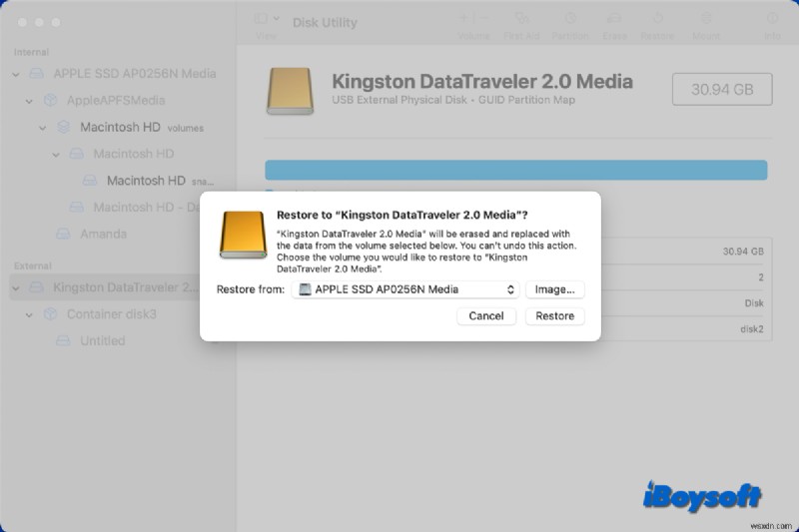Click the Mount toolbar icon
The width and height of the screenshot is (799, 532).
706,19
